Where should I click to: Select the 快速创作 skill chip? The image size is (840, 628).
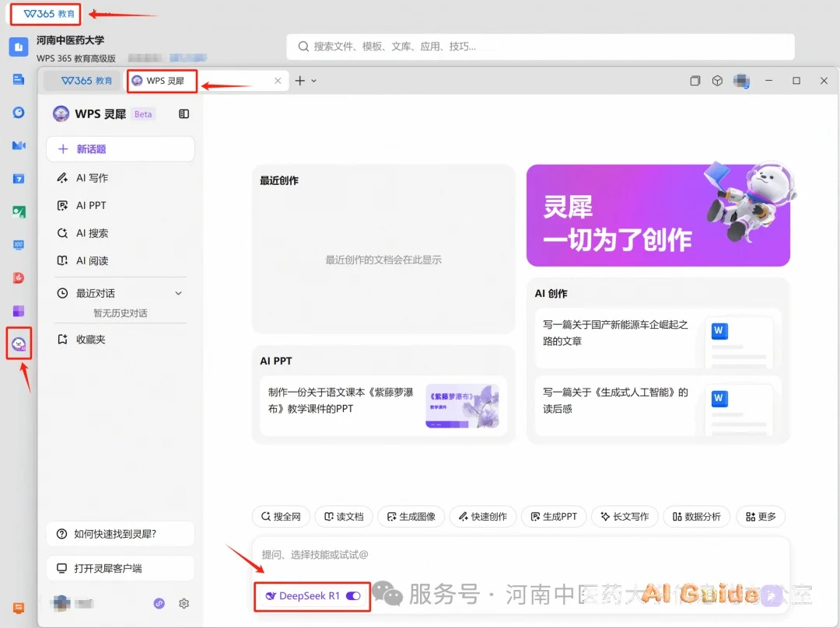483,517
